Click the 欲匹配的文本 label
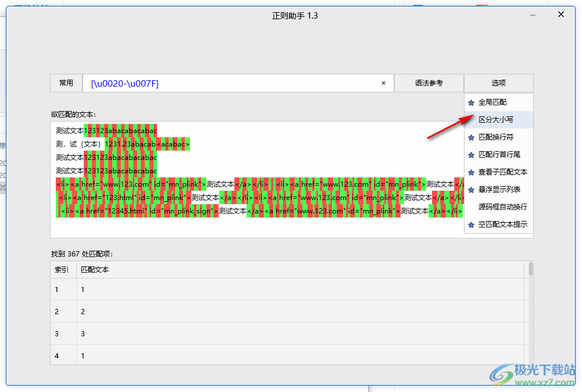This screenshot has width=582, height=392. click(x=73, y=115)
